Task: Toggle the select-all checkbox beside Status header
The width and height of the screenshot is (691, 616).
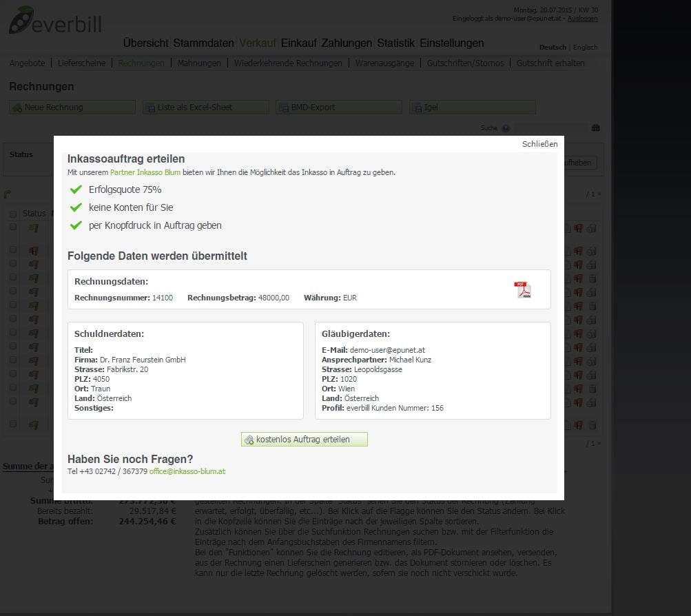Action: coord(13,214)
